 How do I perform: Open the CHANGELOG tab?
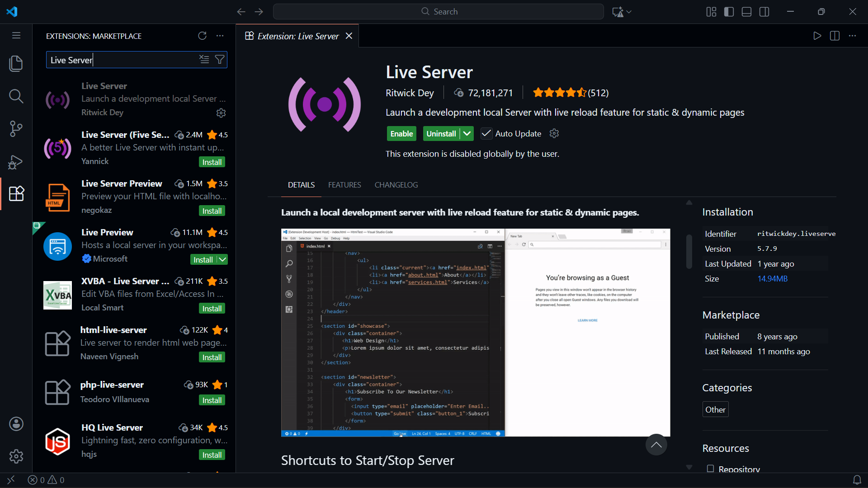tap(396, 185)
